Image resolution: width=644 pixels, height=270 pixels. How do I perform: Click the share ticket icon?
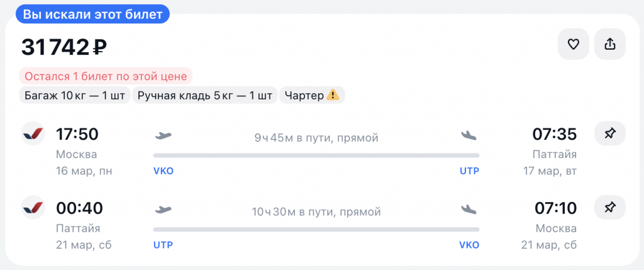click(609, 44)
